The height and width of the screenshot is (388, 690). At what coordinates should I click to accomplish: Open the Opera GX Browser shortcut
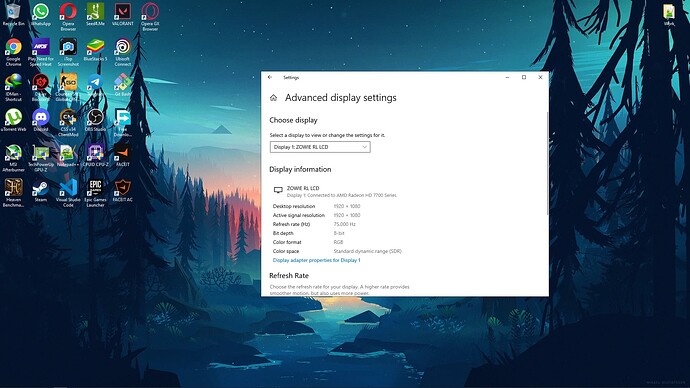150,17
